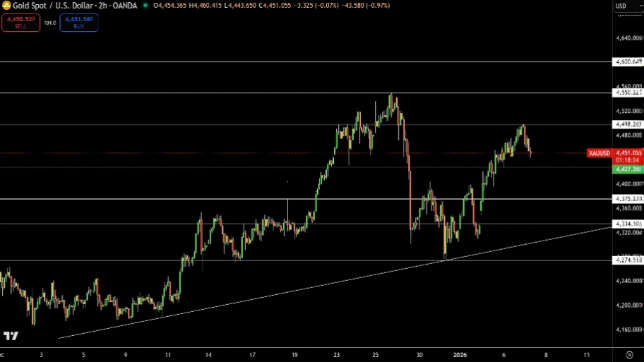This screenshot has width=644, height=362.
Task: Click the blue BUY 4,451.56 button
Action: tap(78, 23)
